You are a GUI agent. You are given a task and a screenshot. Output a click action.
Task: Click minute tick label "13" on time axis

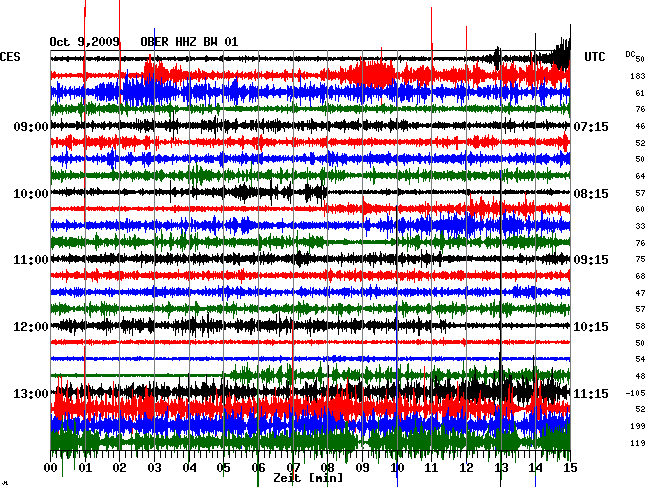coord(501,468)
